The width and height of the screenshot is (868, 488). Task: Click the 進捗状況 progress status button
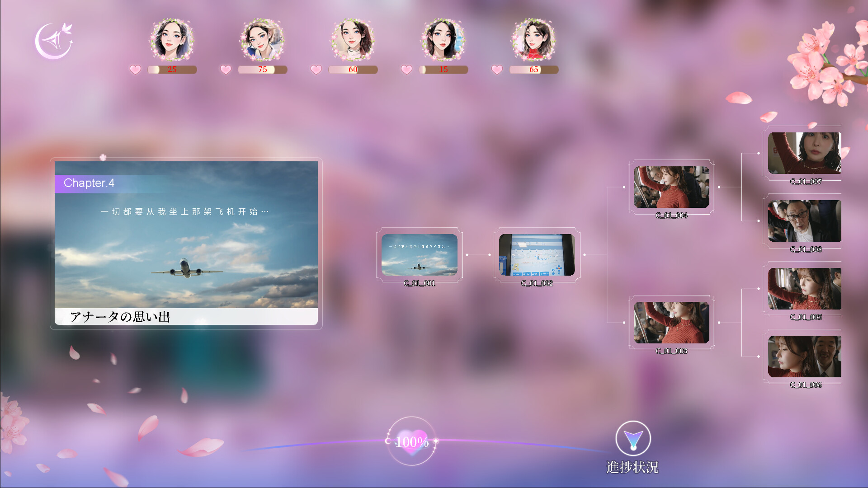point(633,438)
